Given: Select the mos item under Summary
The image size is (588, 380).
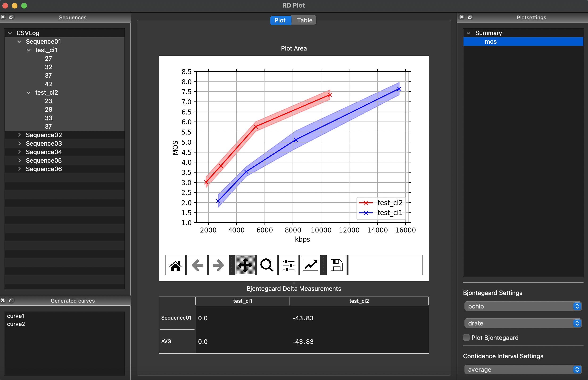Looking at the screenshot, I should click(x=490, y=42).
